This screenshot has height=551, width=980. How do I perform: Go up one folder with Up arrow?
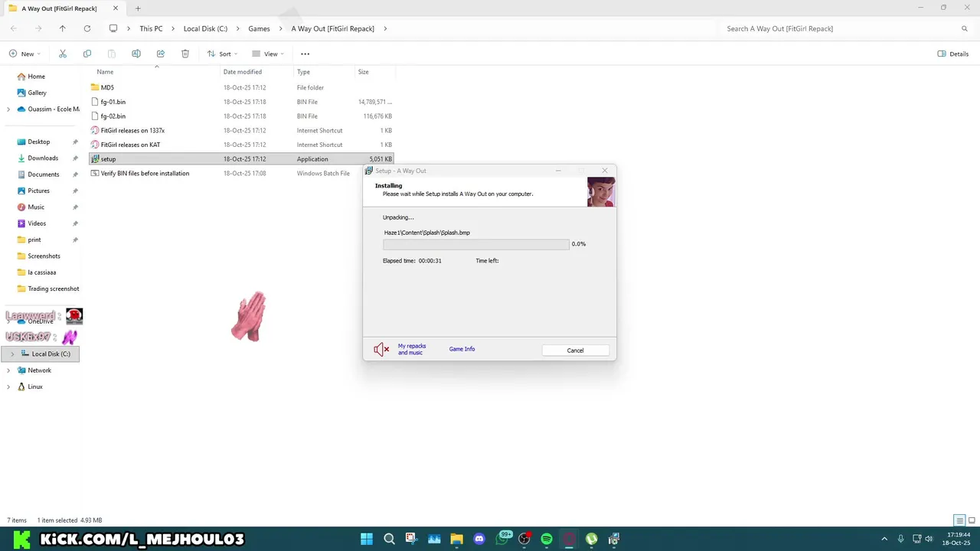point(63,28)
